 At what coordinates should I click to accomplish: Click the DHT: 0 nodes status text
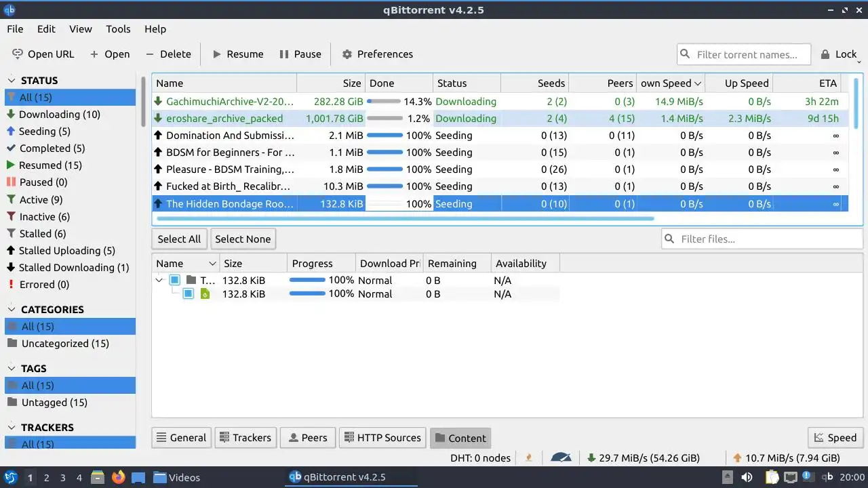pyautogui.click(x=480, y=458)
